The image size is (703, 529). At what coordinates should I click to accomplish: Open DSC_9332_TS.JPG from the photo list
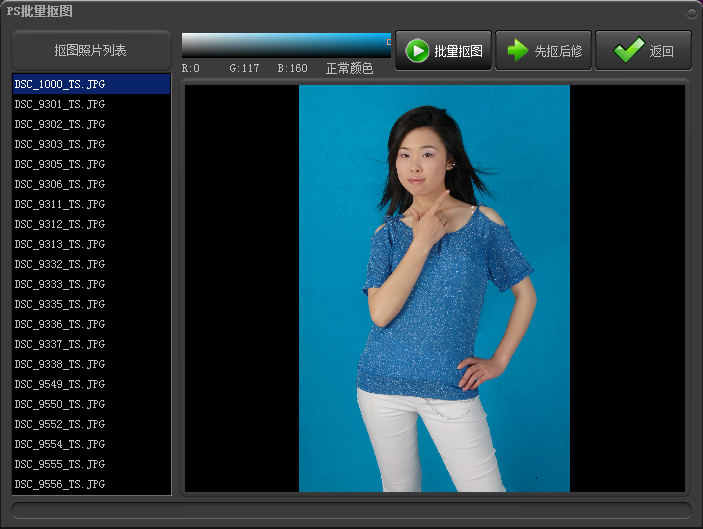coord(60,264)
